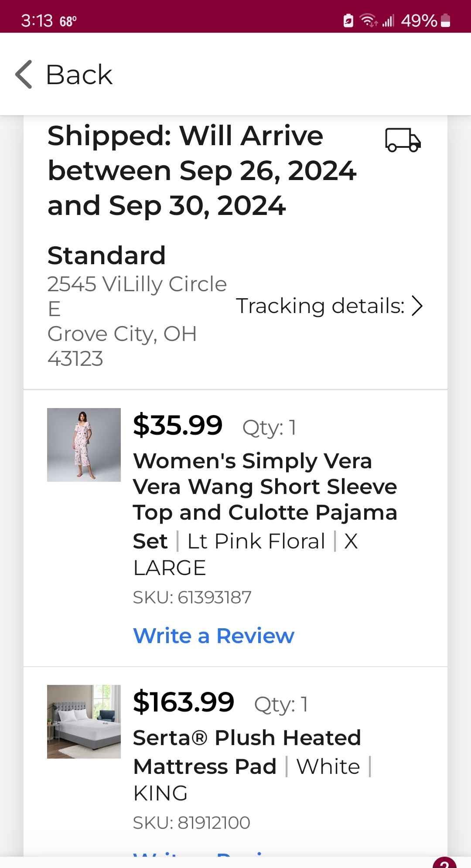The height and width of the screenshot is (868, 471).
Task: Open the Serta mattress pad thumbnail
Action: pyautogui.click(x=84, y=722)
